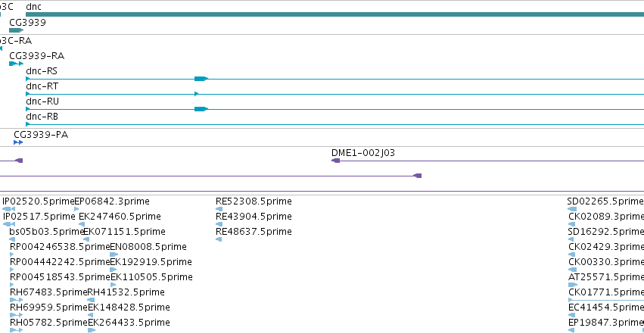The image size is (644, 334).
Task: Click the dnc-RS transcript label
Action: point(42,71)
